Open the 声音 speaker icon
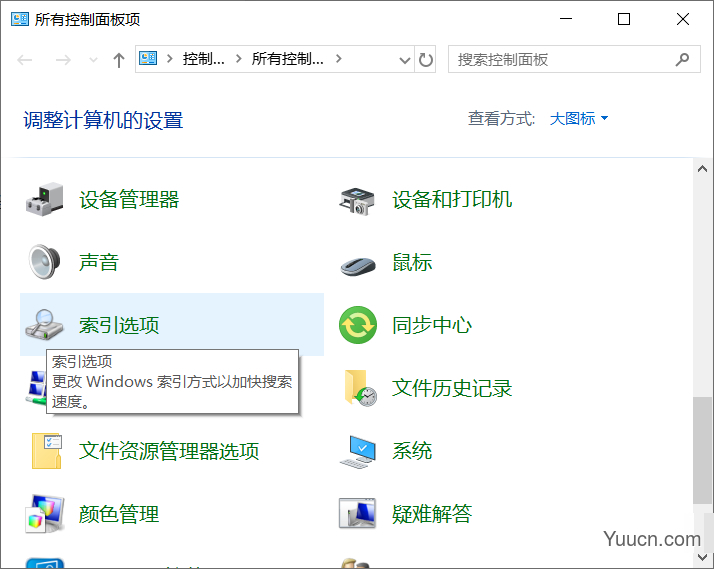Viewport: 714px width, 569px height. [44, 262]
